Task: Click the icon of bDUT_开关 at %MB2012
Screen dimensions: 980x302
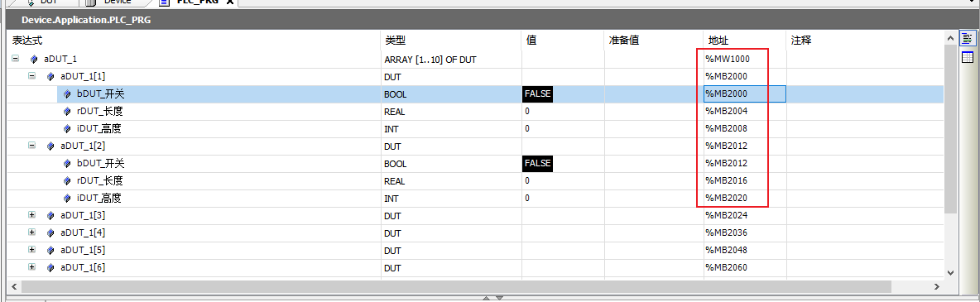Action: tap(67, 164)
